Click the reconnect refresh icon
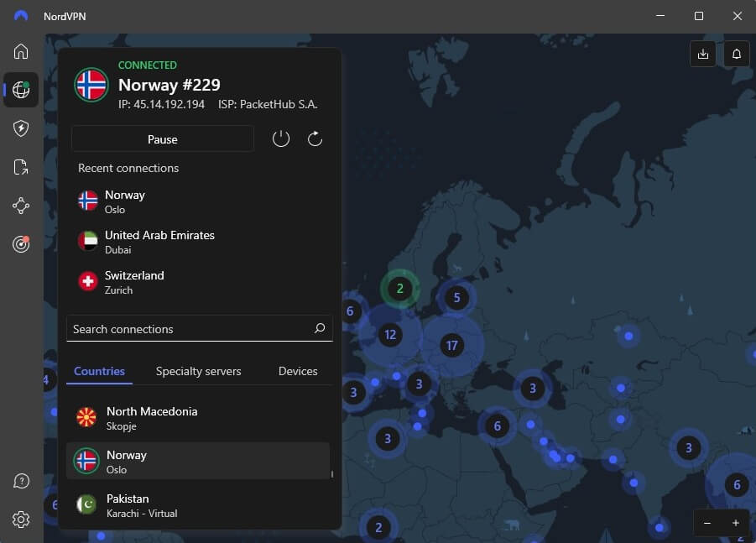The height and width of the screenshot is (543, 756). pos(315,138)
